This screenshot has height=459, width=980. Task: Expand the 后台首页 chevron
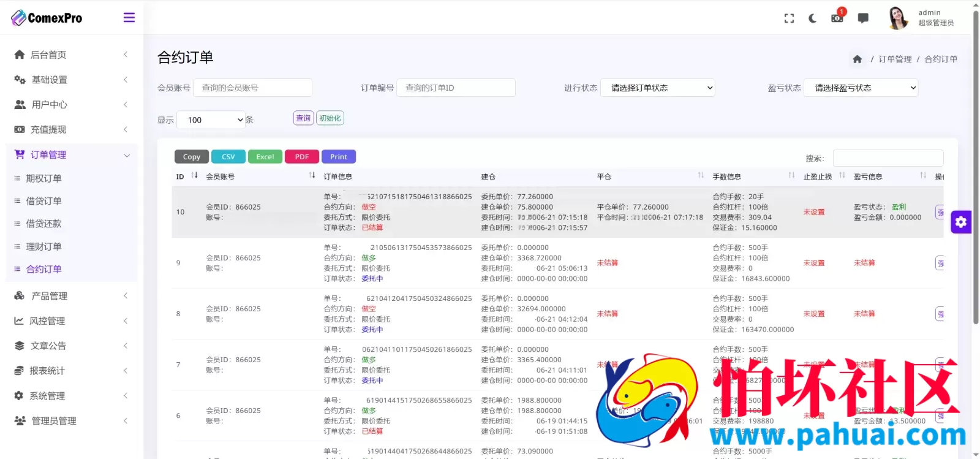click(126, 55)
